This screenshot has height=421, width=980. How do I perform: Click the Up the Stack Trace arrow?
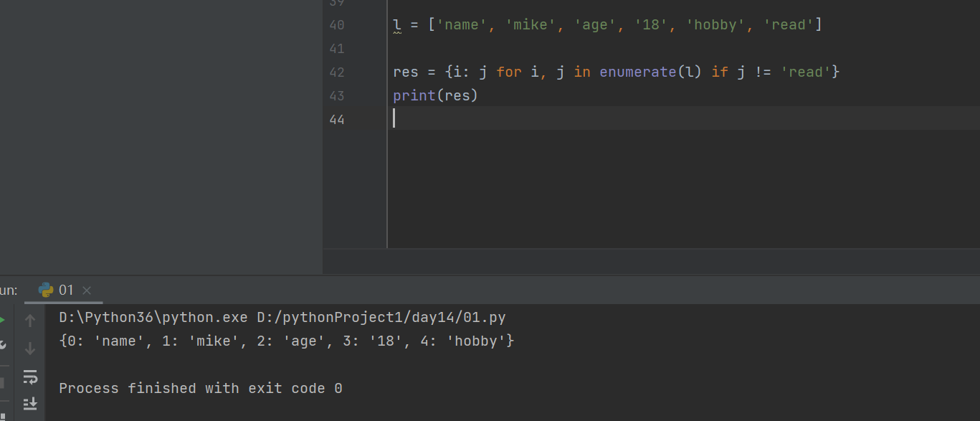[x=30, y=321]
